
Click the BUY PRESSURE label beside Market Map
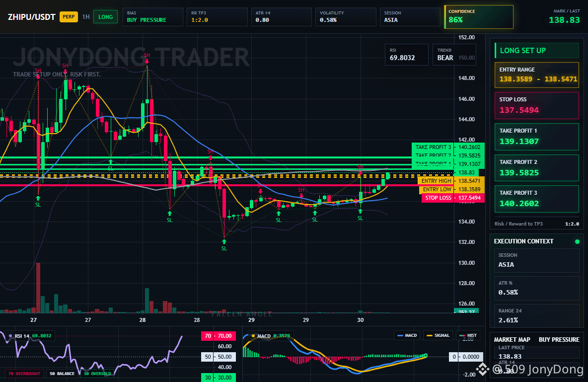pyautogui.click(x=559, y=340)
